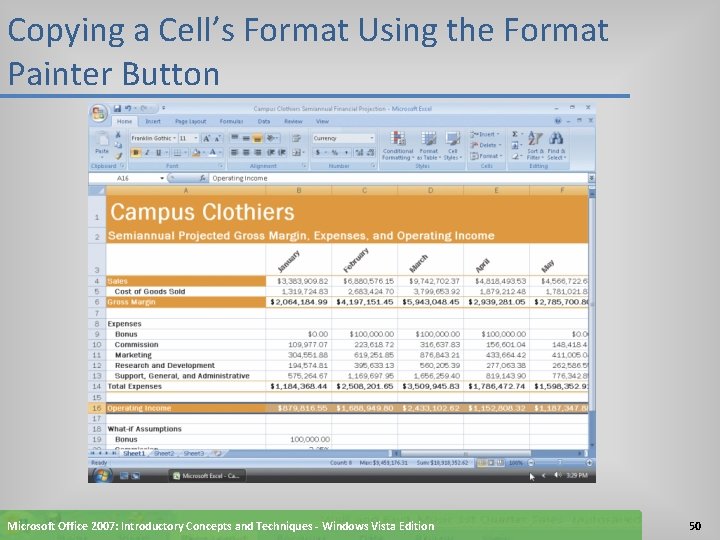The width and height of the screenshot is (720, 540).
Task: Click Microsoft Excel taskbar button
Action: tap(207, 476)
